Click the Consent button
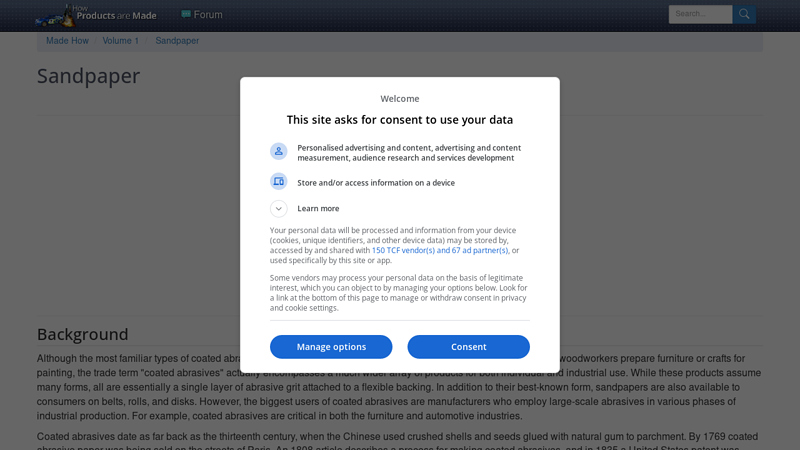 (x=468, y=347)
